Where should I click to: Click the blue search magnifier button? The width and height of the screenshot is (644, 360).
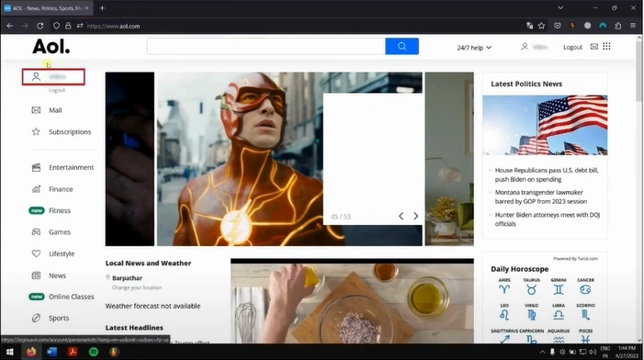click(x=401, y=47)
